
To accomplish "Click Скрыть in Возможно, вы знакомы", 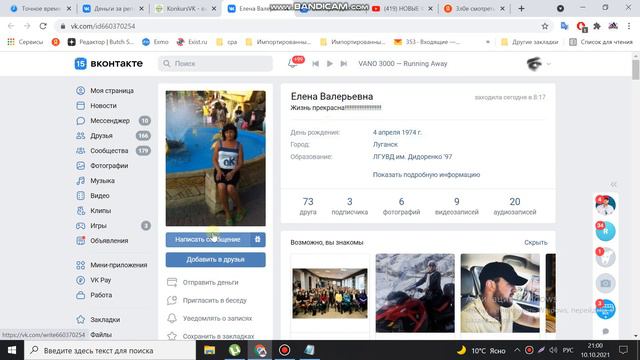I will (x=536, y=242).
